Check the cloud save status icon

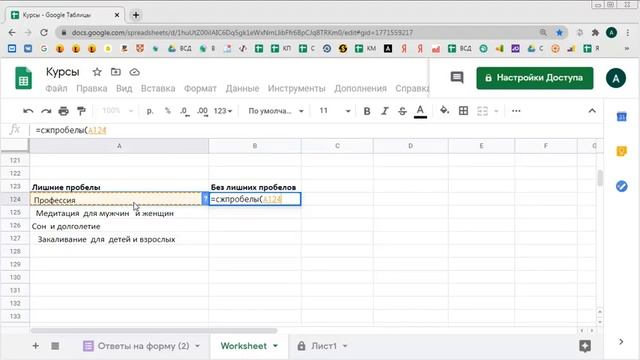(135, 72)
